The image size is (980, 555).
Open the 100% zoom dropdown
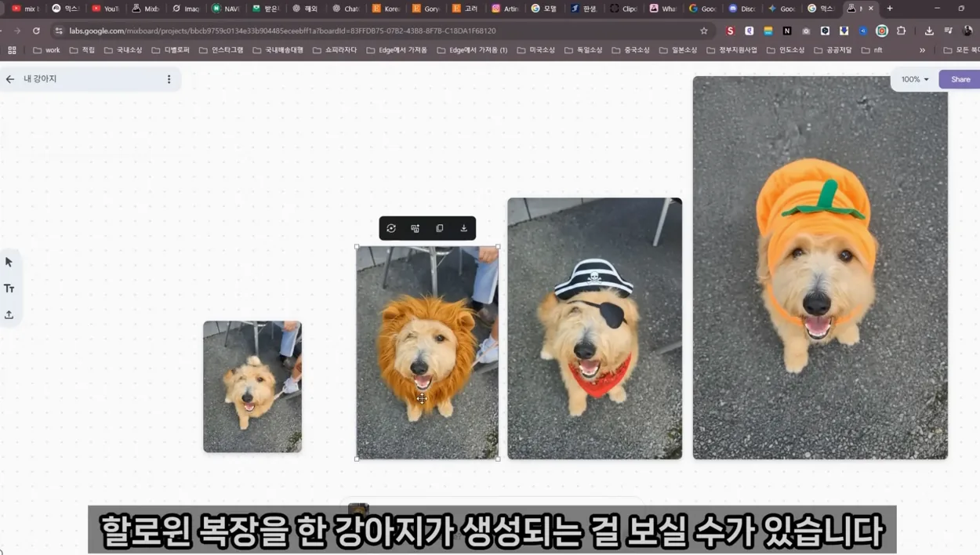point(915,79)
